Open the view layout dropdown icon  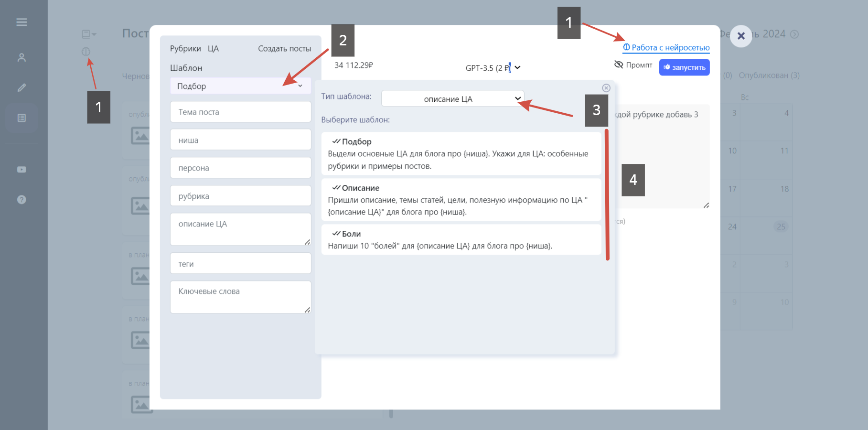pos(89,34)
